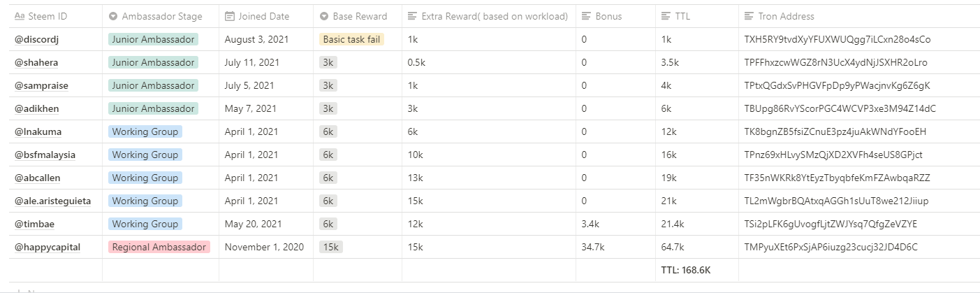Image resolution: width=980 pixels, height=293 pixels.
Task: Click the text icon beside Bonus header
Action: (587, 16)
